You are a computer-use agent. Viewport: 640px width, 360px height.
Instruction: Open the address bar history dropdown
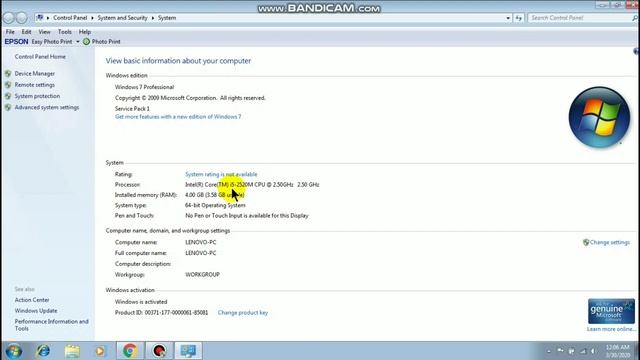coord(508,18)
